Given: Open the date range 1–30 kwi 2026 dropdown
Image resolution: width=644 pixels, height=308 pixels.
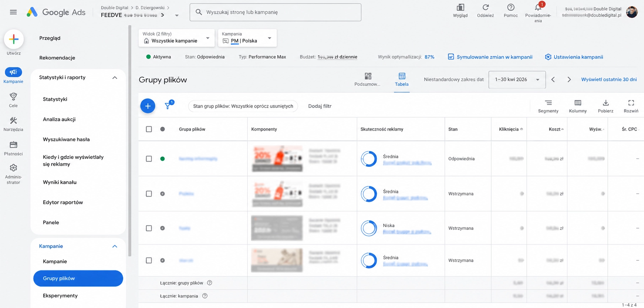Looking at the screenshot, I should (517, 79).
